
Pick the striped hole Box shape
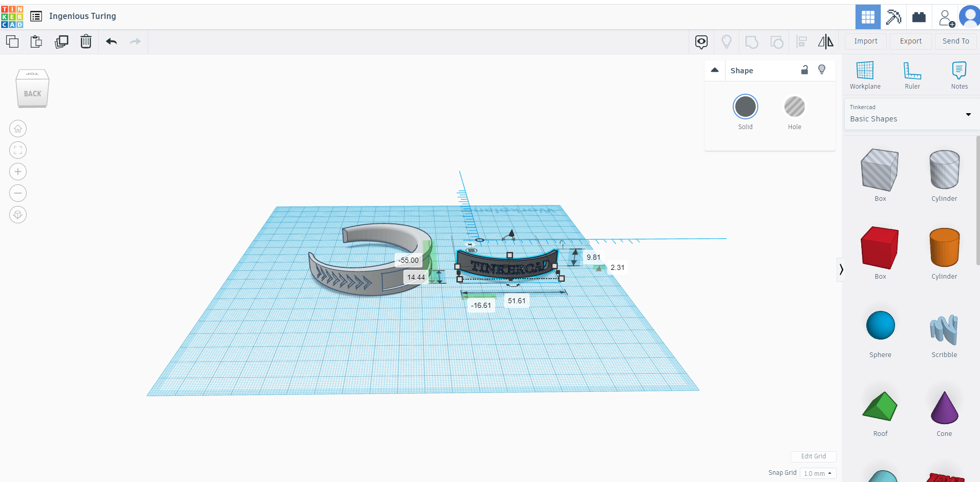tap(880, 170)
